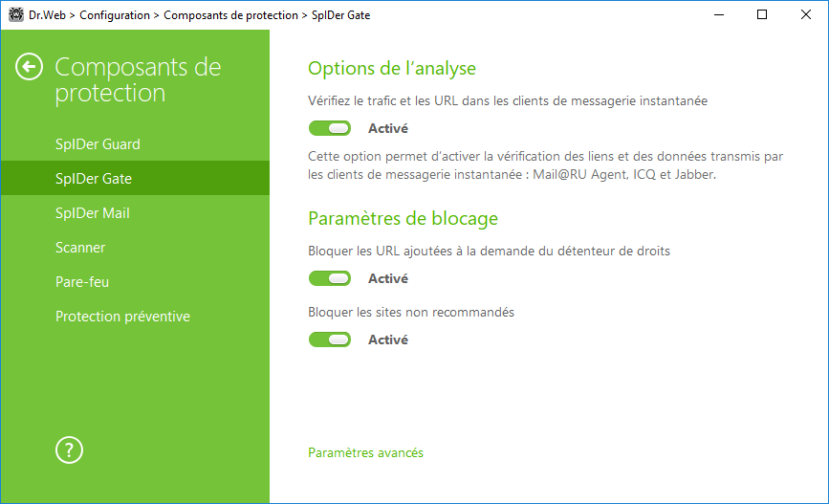Toggle the non-recommended sites blocking switch
This screenshot has width=829, height=504.
330,340
